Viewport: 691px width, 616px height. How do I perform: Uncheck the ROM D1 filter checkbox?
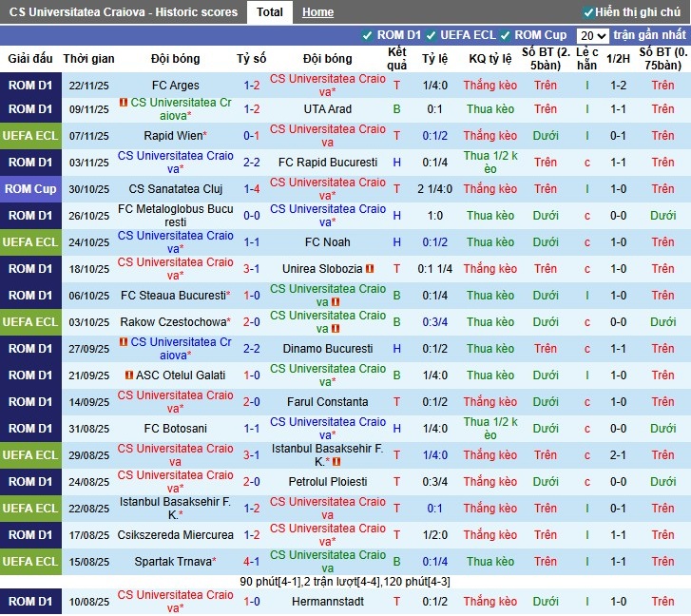(x=367, y=35)
